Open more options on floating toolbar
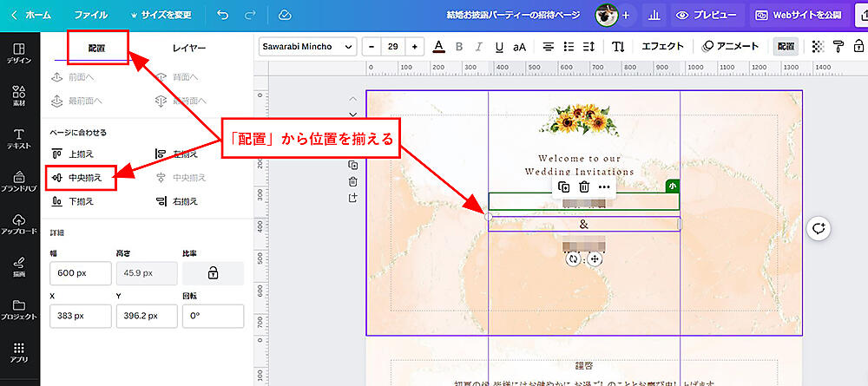The image size is (868, 386). [x=604, y=186]
